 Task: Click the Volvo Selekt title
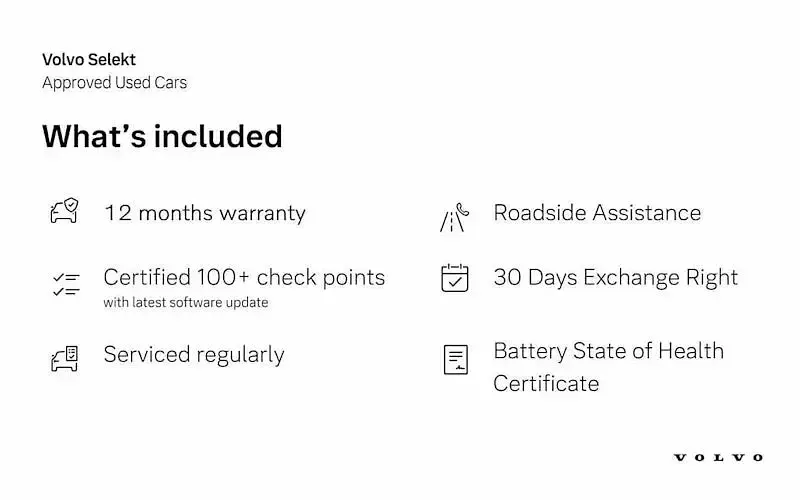click(x=89, y=60)
